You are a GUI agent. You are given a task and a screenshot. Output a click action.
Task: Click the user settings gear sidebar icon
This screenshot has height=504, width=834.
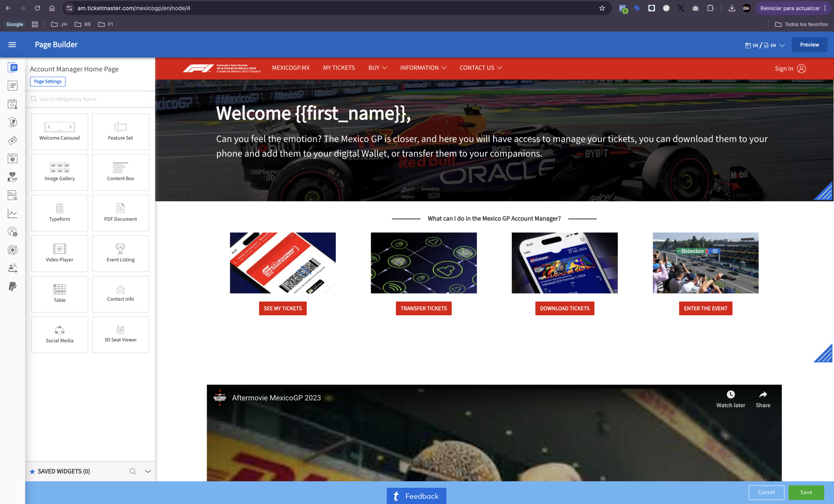(12, 232)
